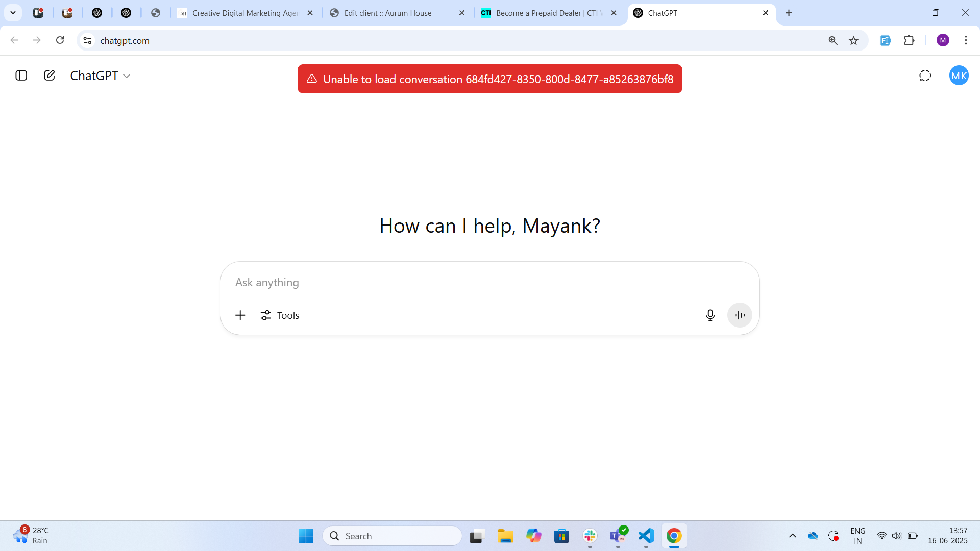Open the ChatGPT model selector dropdown
980x551 pixels.
click(100, 76)
